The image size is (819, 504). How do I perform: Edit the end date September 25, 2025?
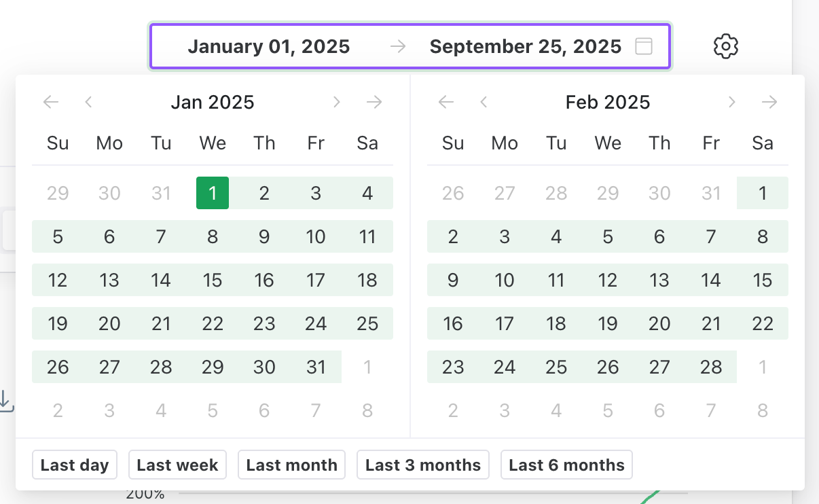(x=525, y=47)
